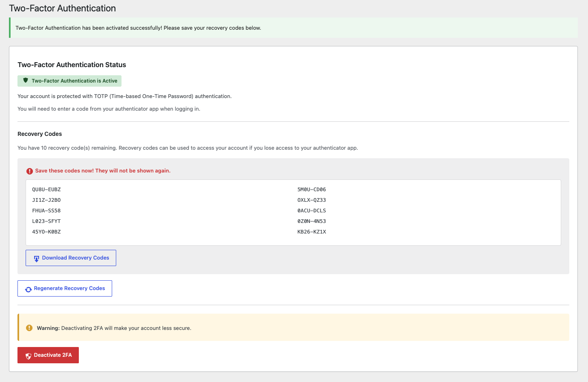Click the red alert icon beside 'Save these codes now!'
This screenshot has width=588, height=382.
tap(30, 171)
